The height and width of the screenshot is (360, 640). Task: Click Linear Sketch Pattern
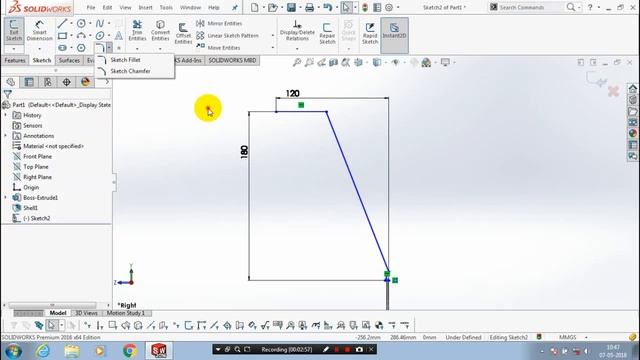click(x=227, y=36)
